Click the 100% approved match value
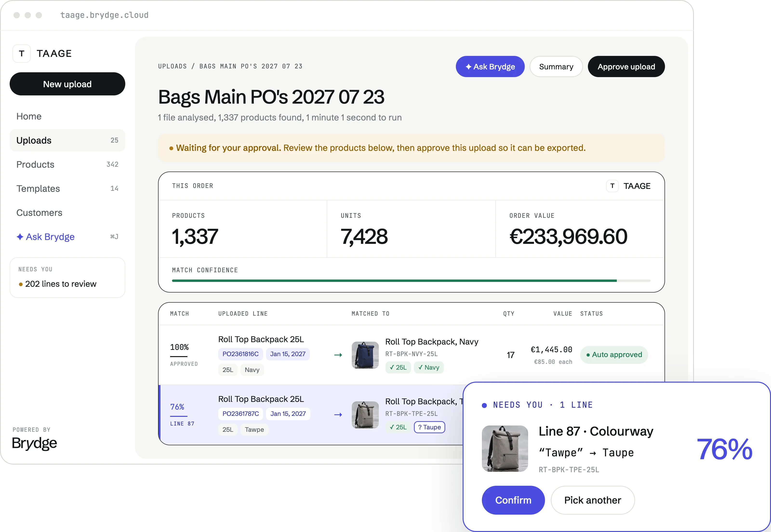 [x=179, y=347]
